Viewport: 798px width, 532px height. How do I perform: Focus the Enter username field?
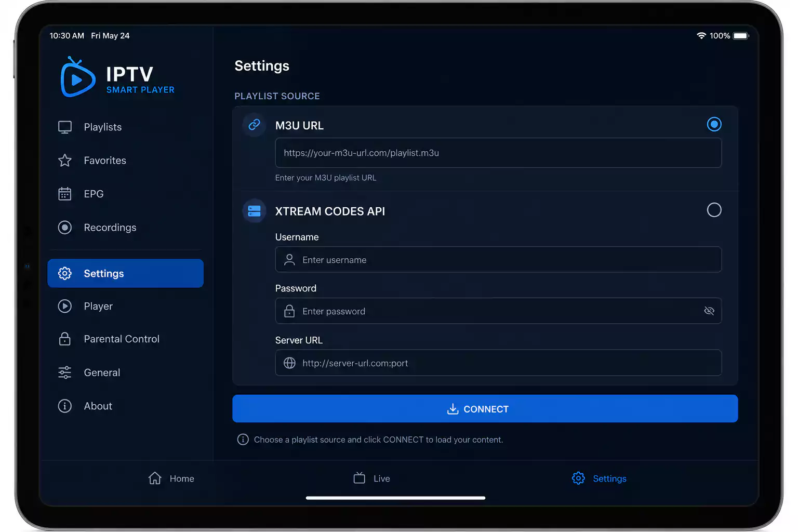coord(498,259)
